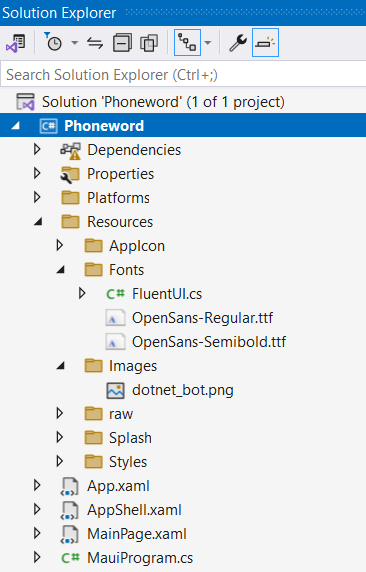Viewport: 366px width, 572px height.
Task: Expand the raw folder
Action: pyautogui.click(x=60, y=414)
